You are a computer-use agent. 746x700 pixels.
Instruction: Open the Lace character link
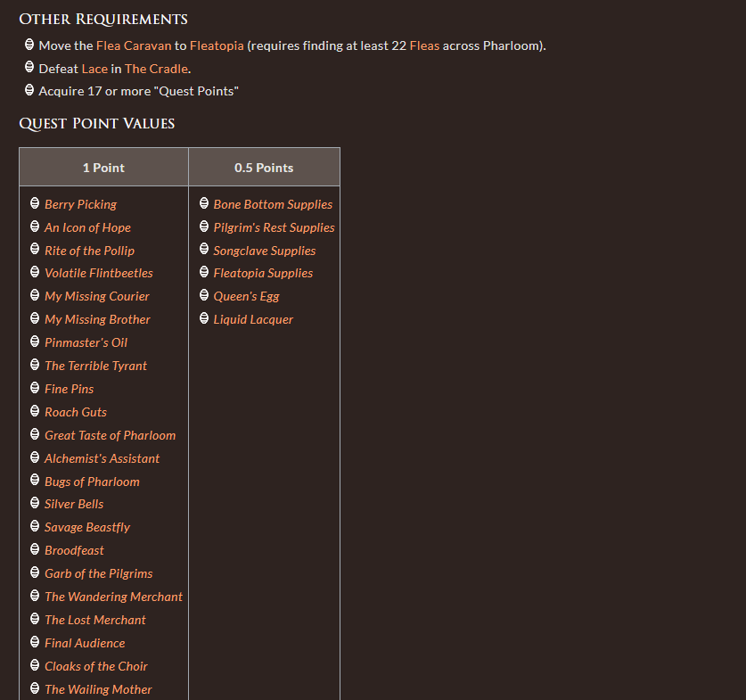pos(94,69)
